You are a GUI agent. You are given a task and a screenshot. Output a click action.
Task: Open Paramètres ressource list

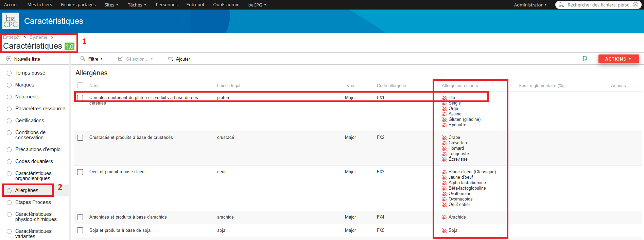pos(40,109)
